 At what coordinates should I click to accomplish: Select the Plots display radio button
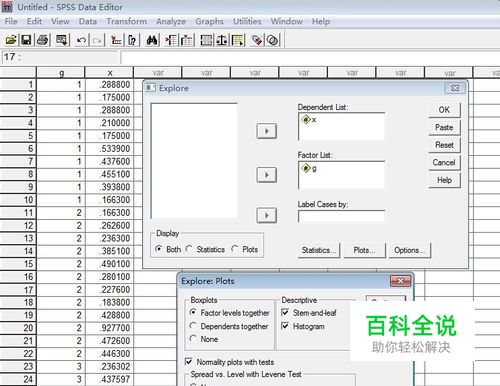click(x=235, y=249)
